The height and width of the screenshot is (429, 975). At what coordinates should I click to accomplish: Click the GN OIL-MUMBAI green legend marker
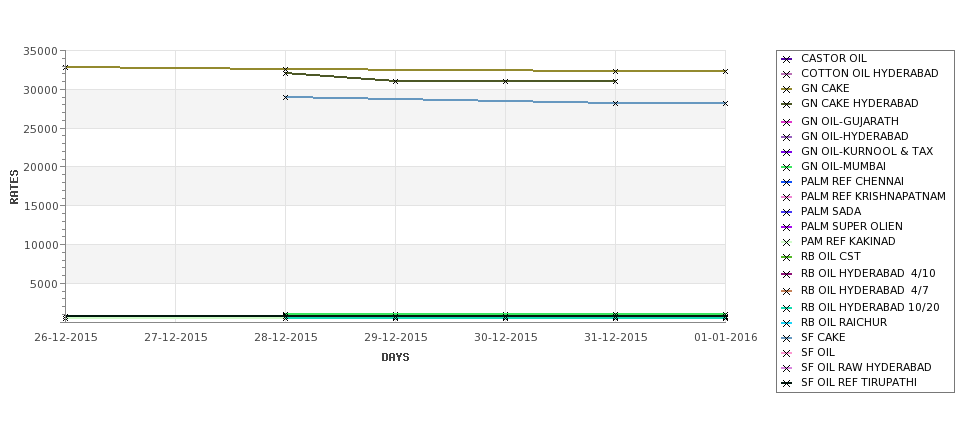(x=787, y=167)
